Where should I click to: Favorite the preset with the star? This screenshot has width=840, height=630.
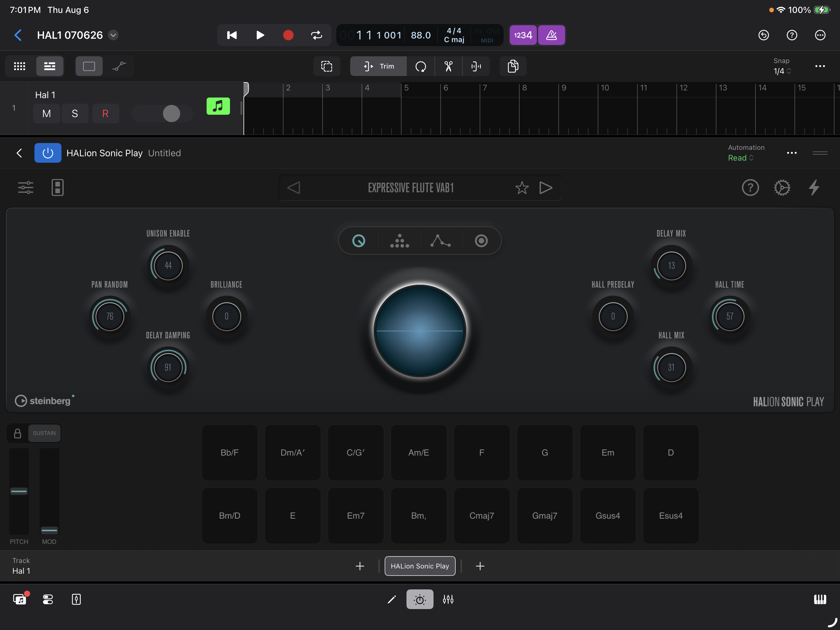pyautogui.click(x=522, y=187)
